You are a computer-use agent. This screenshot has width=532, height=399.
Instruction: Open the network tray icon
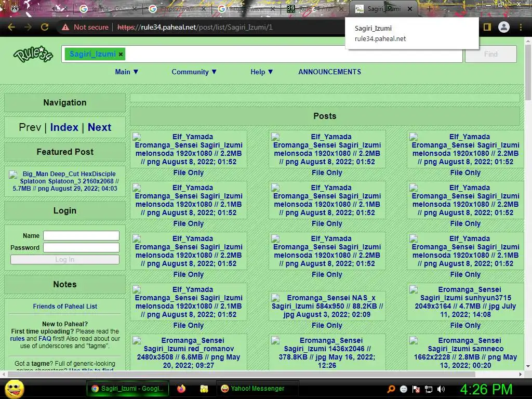coord(429,389)
